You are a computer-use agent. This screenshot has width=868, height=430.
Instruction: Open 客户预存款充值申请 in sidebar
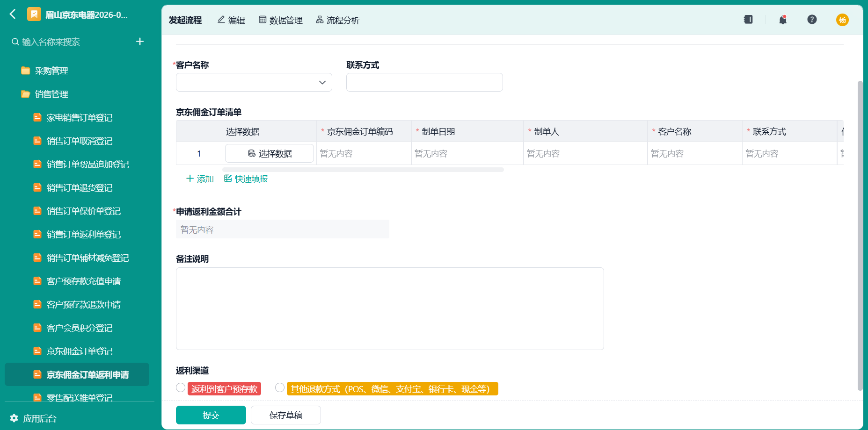point(84,281)
